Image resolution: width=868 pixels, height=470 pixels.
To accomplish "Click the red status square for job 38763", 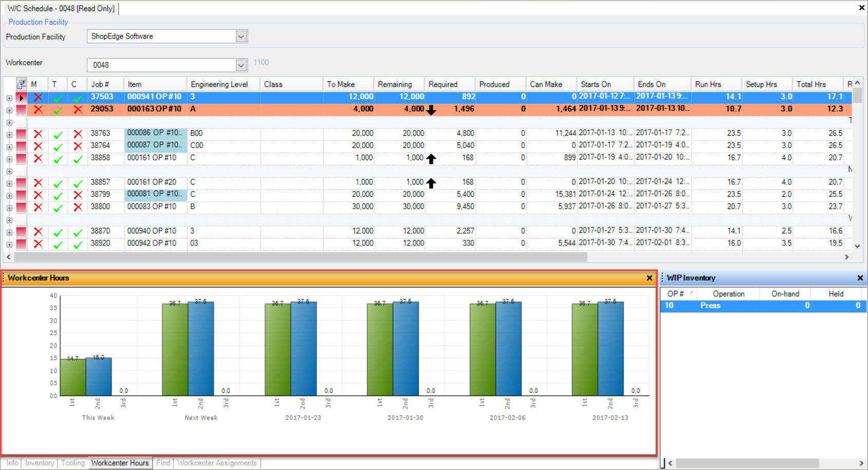I will (x=21, y=134).
